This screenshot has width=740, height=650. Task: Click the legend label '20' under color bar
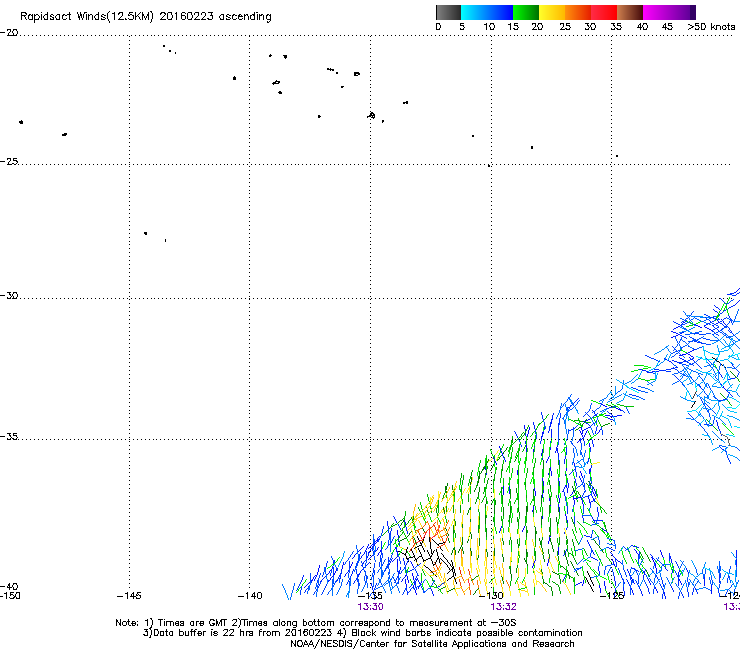pyautogui.click(x=537, y=27)
